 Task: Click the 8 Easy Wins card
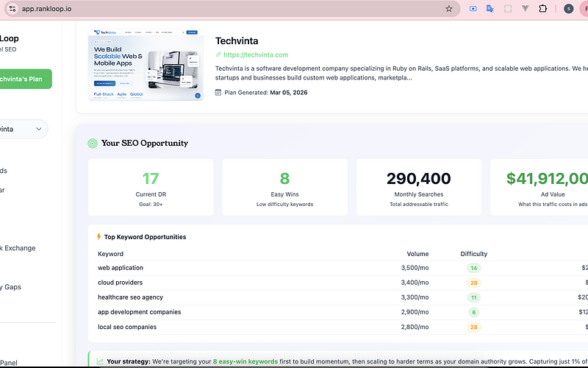pyautogui.click(x=284, y=187)
